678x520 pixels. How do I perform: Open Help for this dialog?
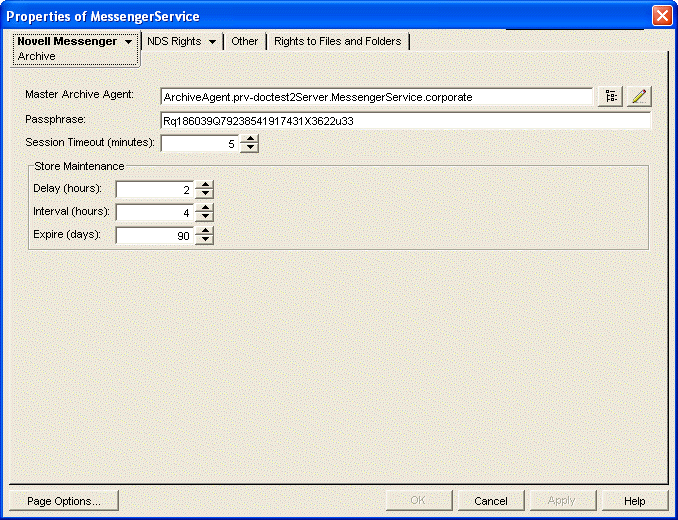[x=634, y=501]
